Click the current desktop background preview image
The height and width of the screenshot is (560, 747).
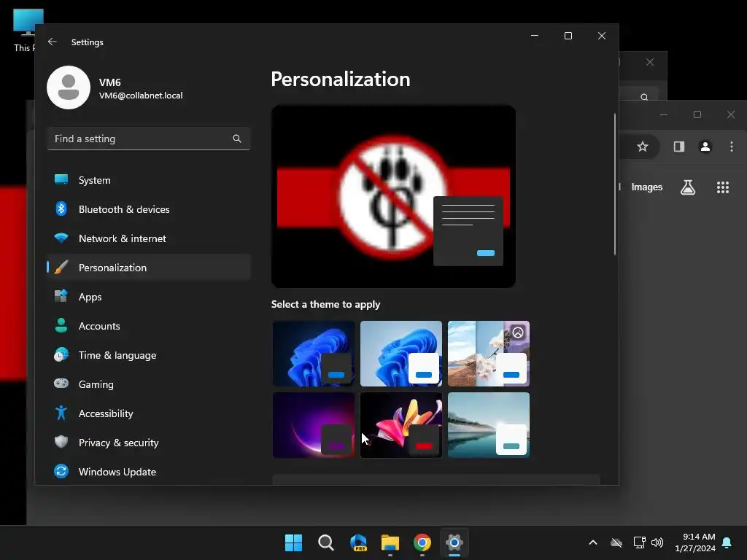pos(393,196)
